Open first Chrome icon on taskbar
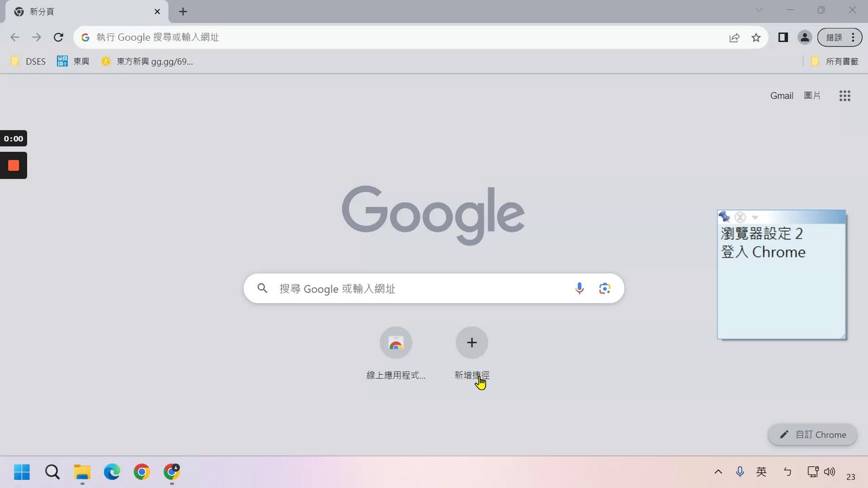Image resolution: width=868 pixels, height=488 pixels. tap(142, 472)
